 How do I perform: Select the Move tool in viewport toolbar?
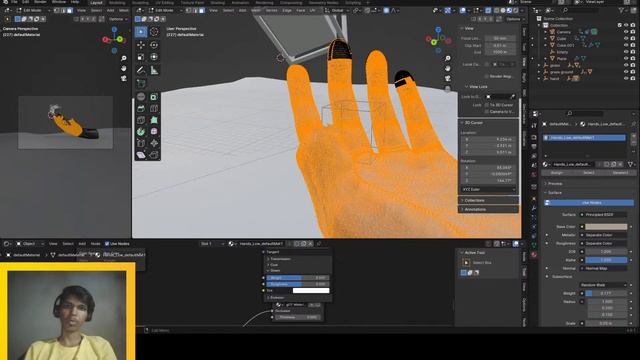click(141, 45)
